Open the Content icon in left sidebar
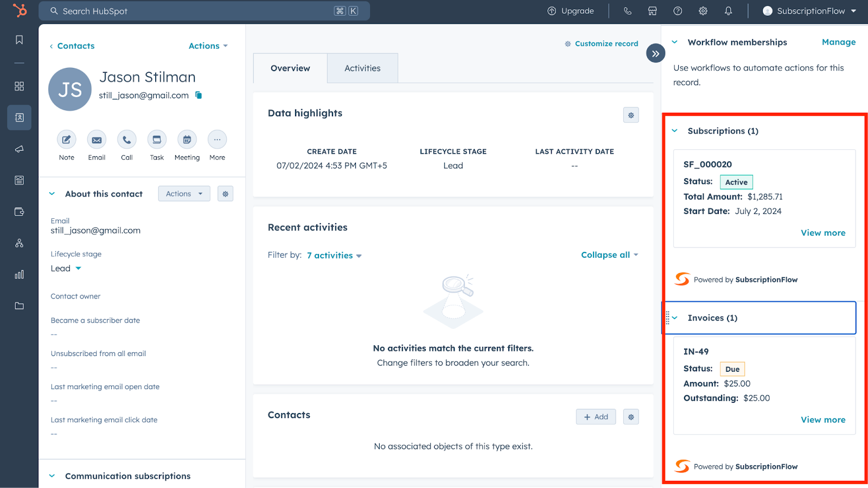Image resolution: width=868 pixels, height=488 pixels. pyautogui.click(x=19, y=180)
